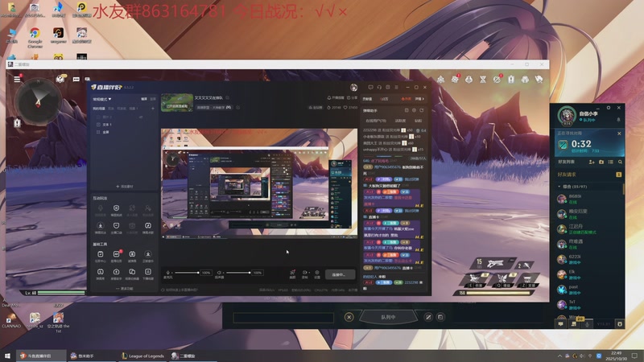Image resolution: width=644 pixels, height=362 pixels.
Task: Click the lobby chat input field
Action: click(283, 318)
